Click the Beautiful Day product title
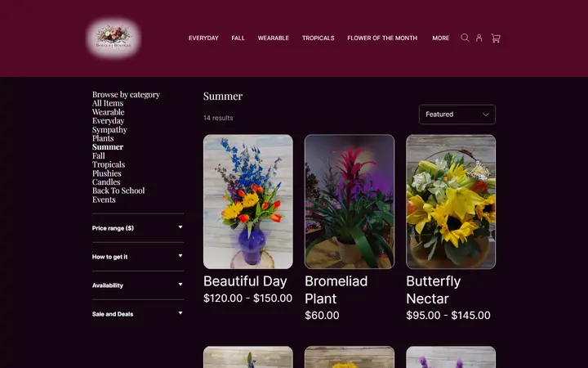The height and width of the screenshot is (368, 588). (245, 281)
